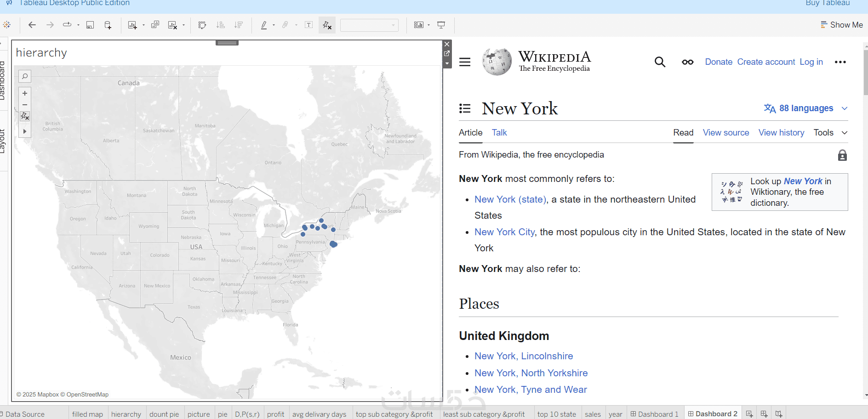Click the Wikipedia appearance glasses icon
Viewport: 868px width, 419px height.
(688, 62)
